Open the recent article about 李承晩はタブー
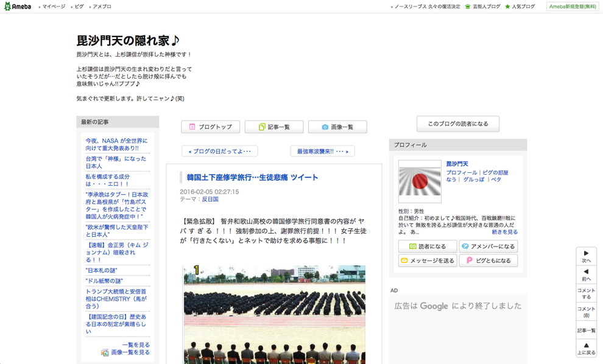The image size is (603, 364). click(117, 206)
